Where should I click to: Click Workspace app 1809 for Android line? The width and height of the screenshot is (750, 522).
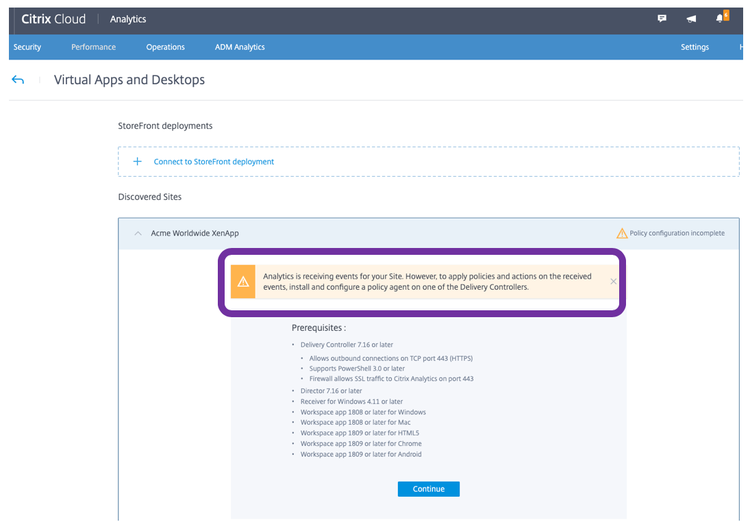(361, 454)
